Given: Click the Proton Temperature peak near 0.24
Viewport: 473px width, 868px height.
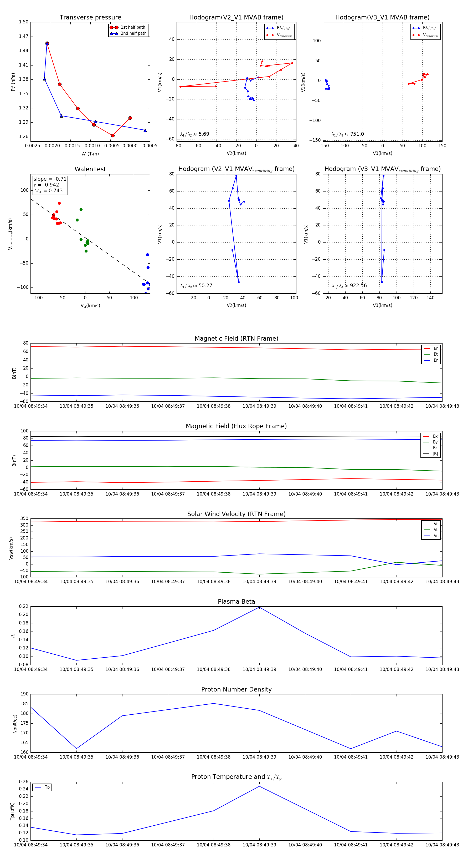Looking at the screenshot, I should click(259, 786).
